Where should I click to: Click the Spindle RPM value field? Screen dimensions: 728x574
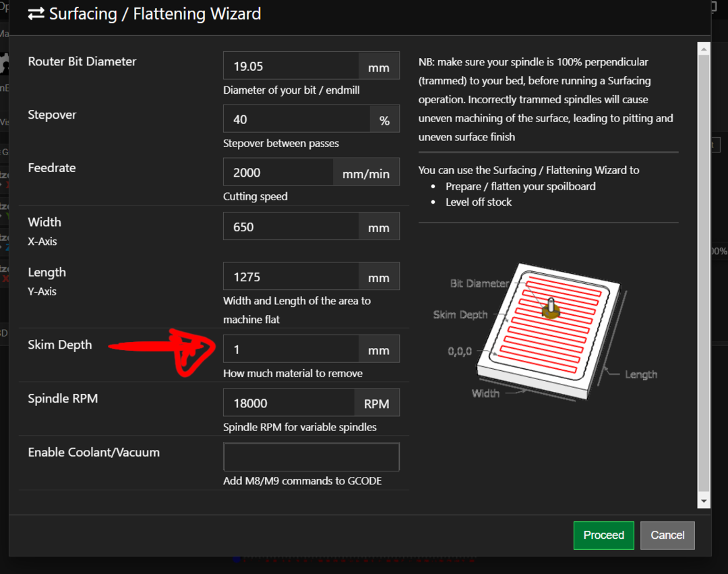(289, 403)
